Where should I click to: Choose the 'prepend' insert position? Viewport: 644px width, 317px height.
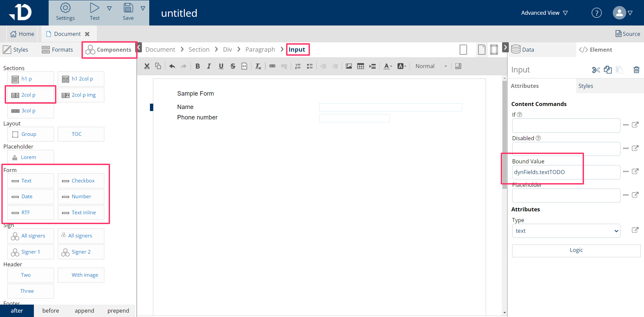(x=118, y=311)
